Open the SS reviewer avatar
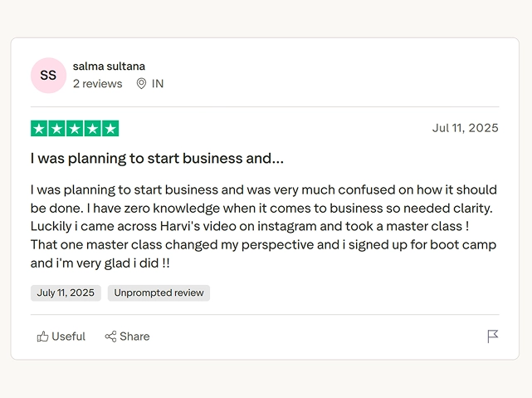 [48, 75]
